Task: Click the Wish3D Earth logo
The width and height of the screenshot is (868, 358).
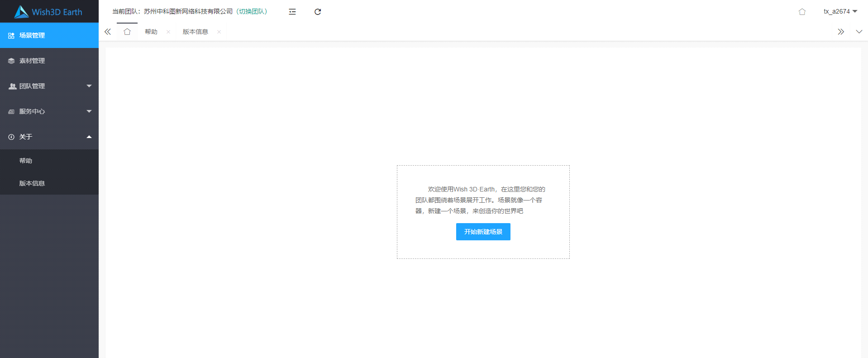Action: pos(48,12)
